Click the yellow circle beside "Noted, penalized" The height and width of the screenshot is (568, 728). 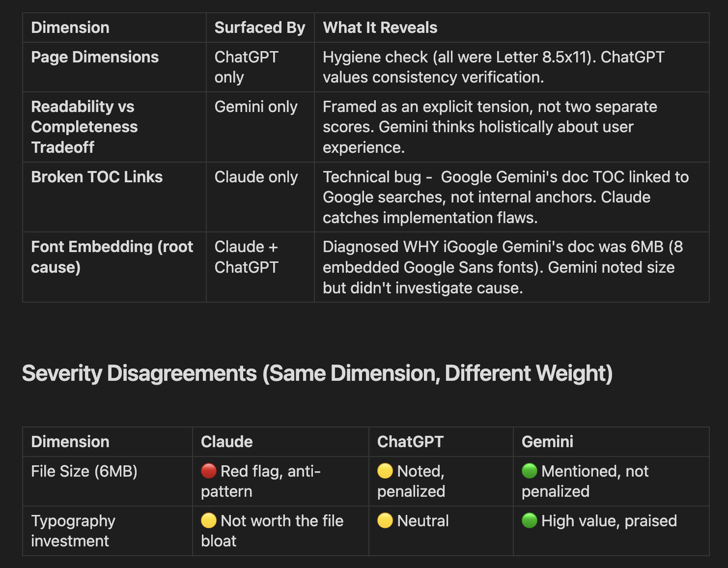coord(385,471)
